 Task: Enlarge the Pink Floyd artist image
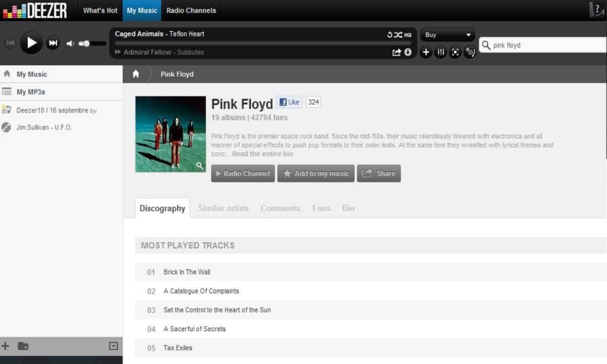click(x=170, y=134)
